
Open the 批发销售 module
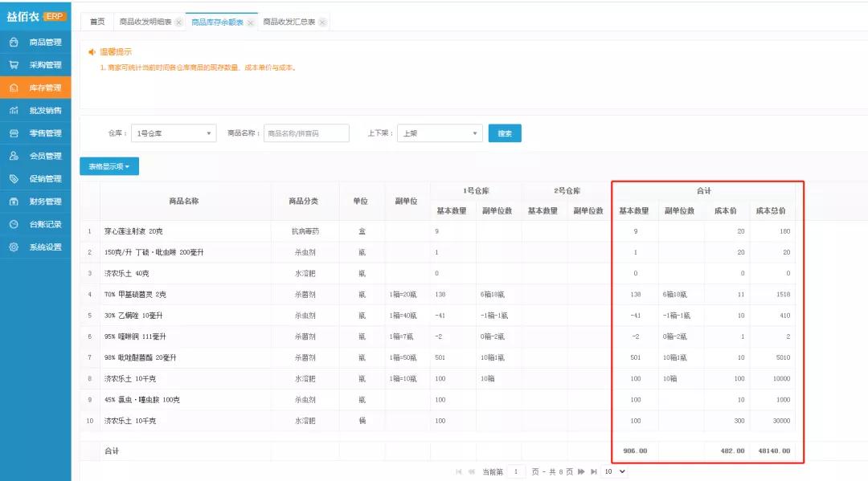(x=44, y=110)
